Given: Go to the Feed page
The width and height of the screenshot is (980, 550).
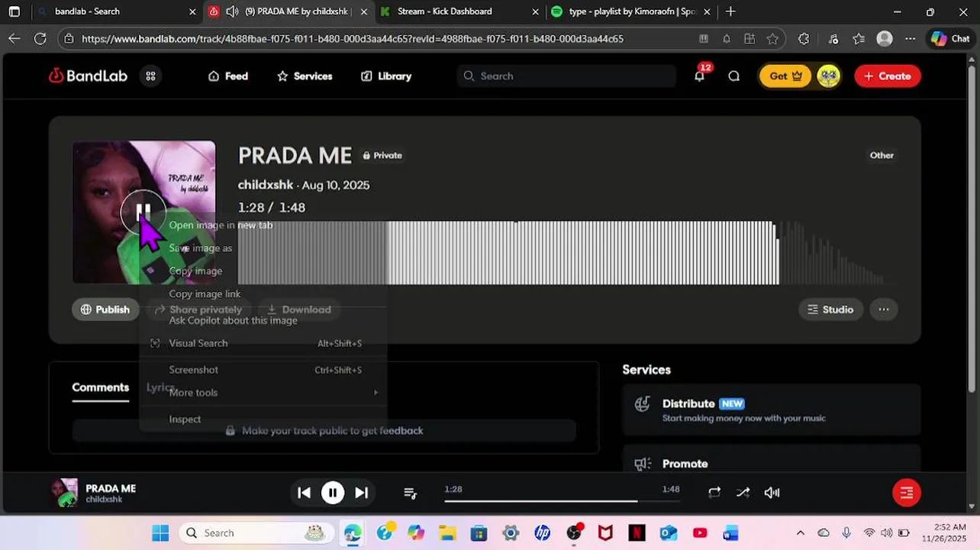Looking at the screenshot, I should pyautogui.click(x=228, y=76).
